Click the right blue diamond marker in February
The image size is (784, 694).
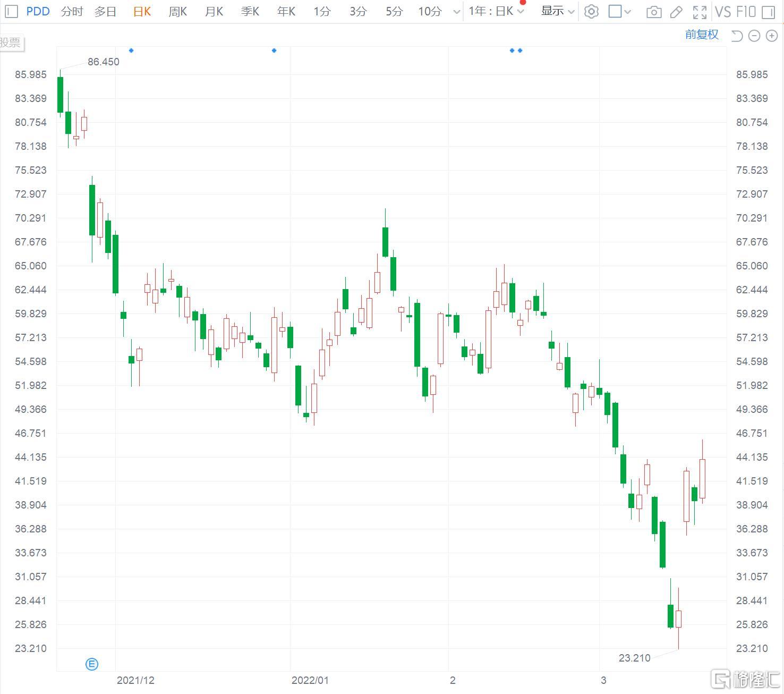pos(520,50)
